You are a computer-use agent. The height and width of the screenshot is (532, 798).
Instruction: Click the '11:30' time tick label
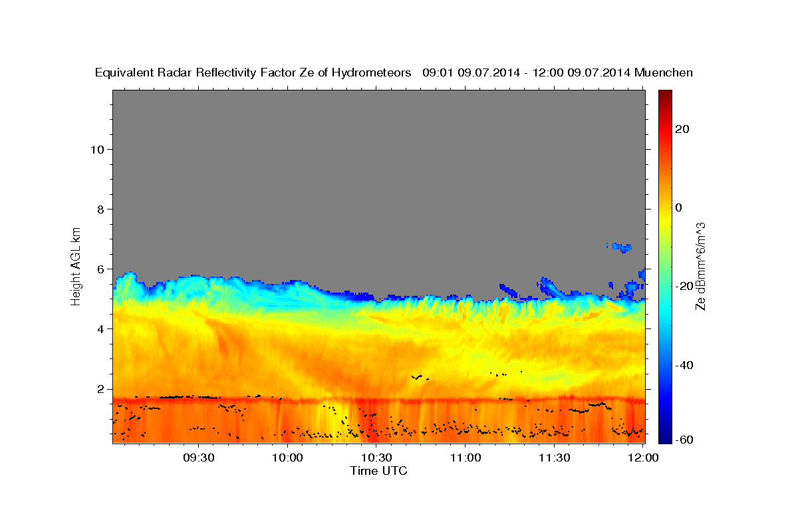[554, 458]
